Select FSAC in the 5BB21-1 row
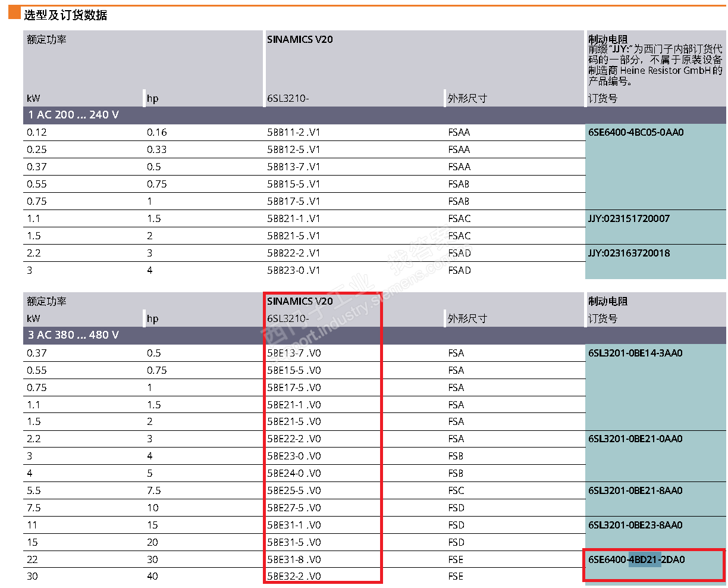 [x=459, y=218]
